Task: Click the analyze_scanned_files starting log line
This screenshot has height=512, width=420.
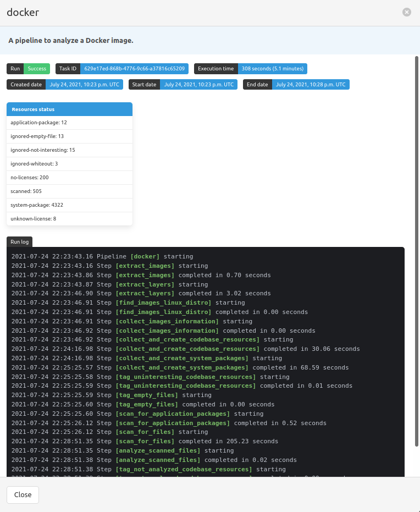Action: click(x=123, y=450)
